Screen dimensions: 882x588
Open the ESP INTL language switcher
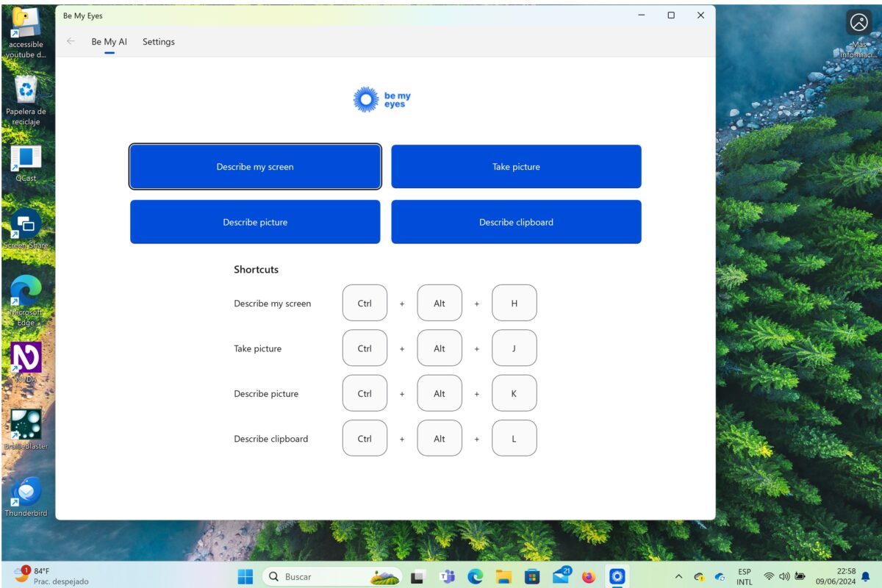pos(745,576)
